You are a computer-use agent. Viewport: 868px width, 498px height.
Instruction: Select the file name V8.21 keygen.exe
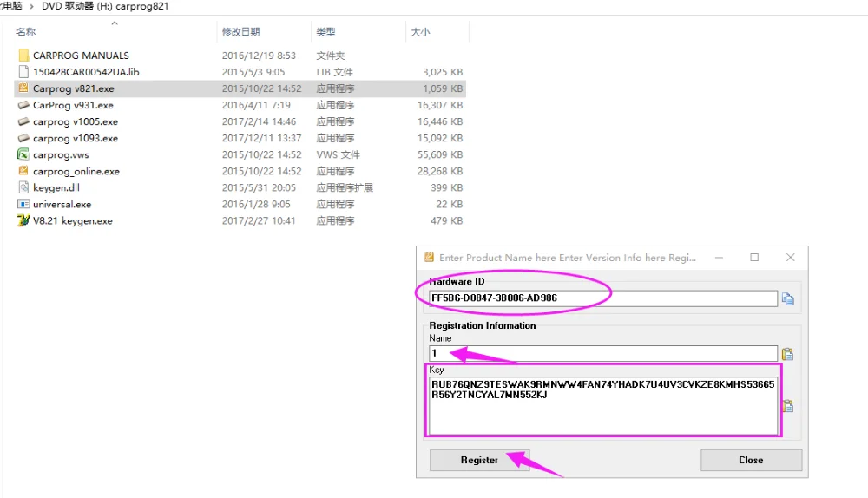73,220
